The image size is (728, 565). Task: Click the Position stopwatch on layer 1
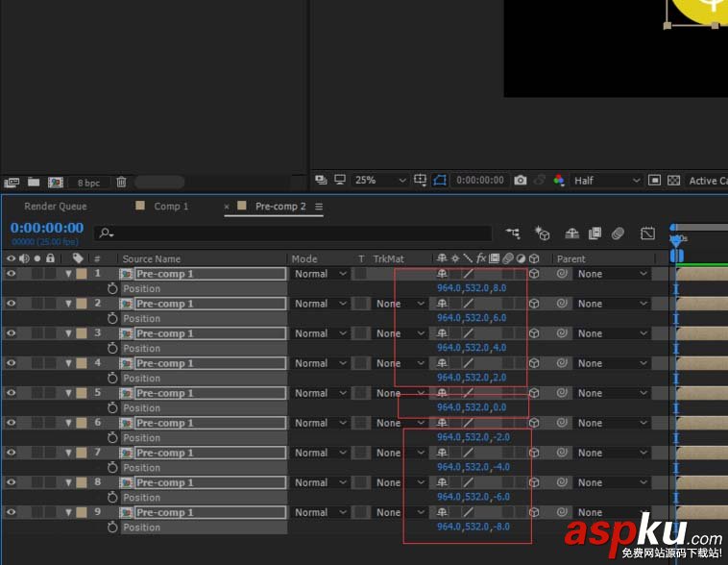point(112,288)
